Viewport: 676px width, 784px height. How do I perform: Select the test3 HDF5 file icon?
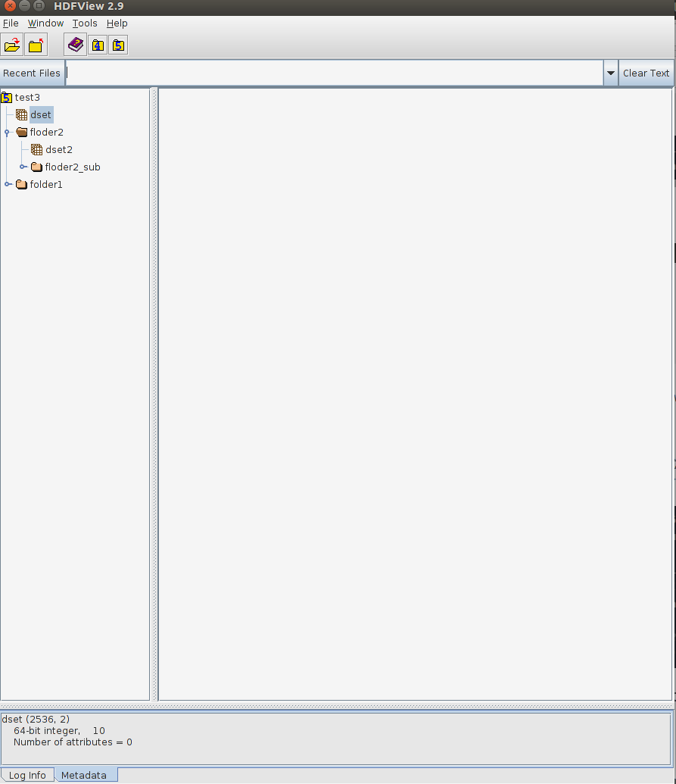(7, 98)
